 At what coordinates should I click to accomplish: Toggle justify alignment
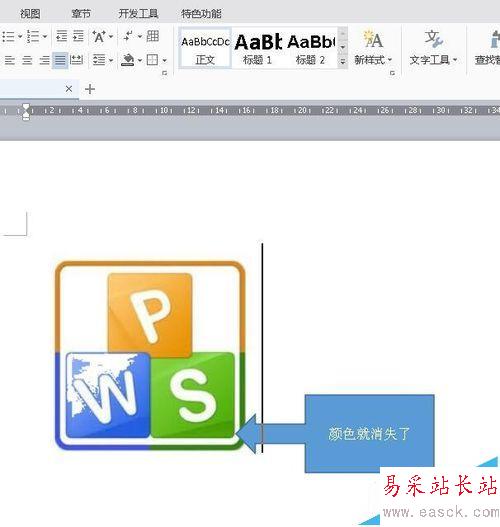[x=60, y=60]
